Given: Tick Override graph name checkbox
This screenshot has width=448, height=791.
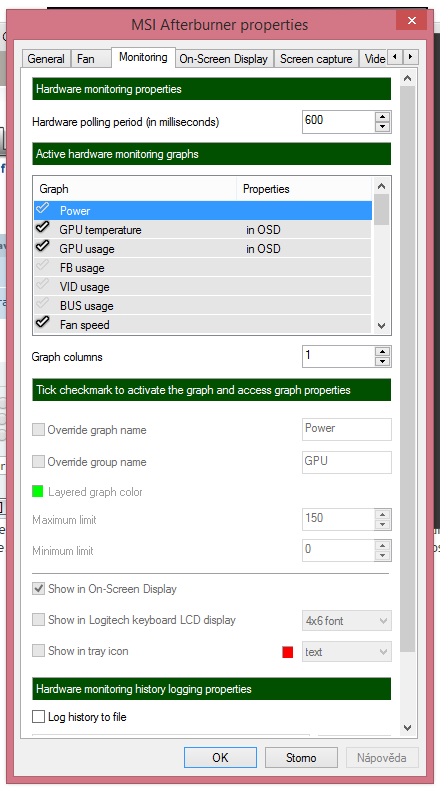Looking at the screenshot, I should tap(38, 429).
